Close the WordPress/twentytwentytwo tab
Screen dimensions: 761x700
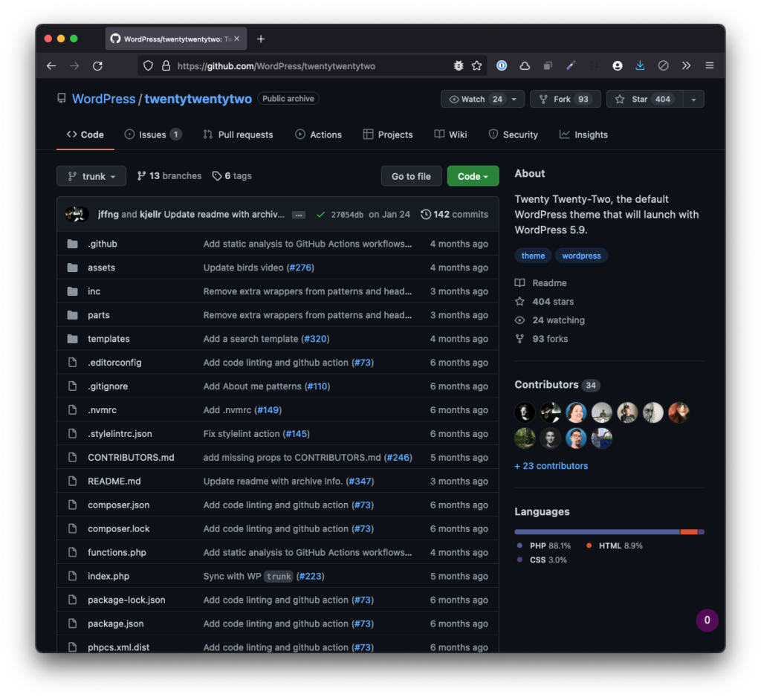[x=237, y=39]
